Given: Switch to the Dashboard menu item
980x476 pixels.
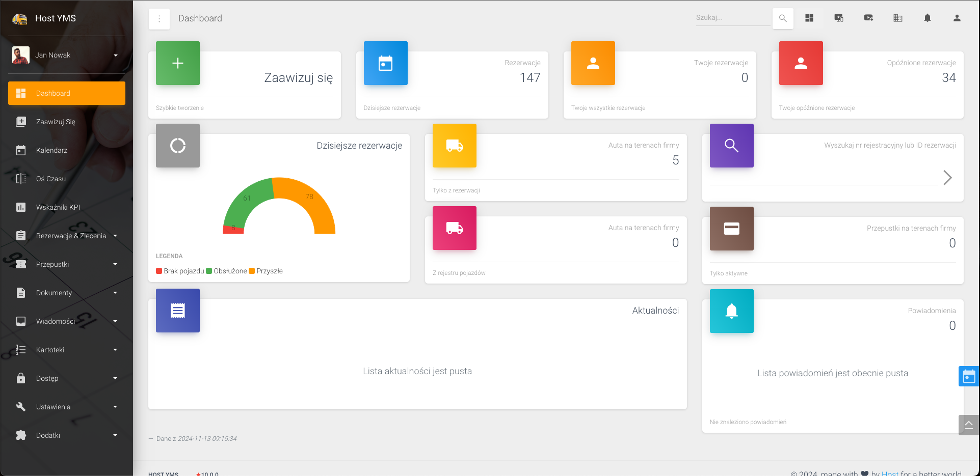Looking at the screenshot, I should point(53,93).
